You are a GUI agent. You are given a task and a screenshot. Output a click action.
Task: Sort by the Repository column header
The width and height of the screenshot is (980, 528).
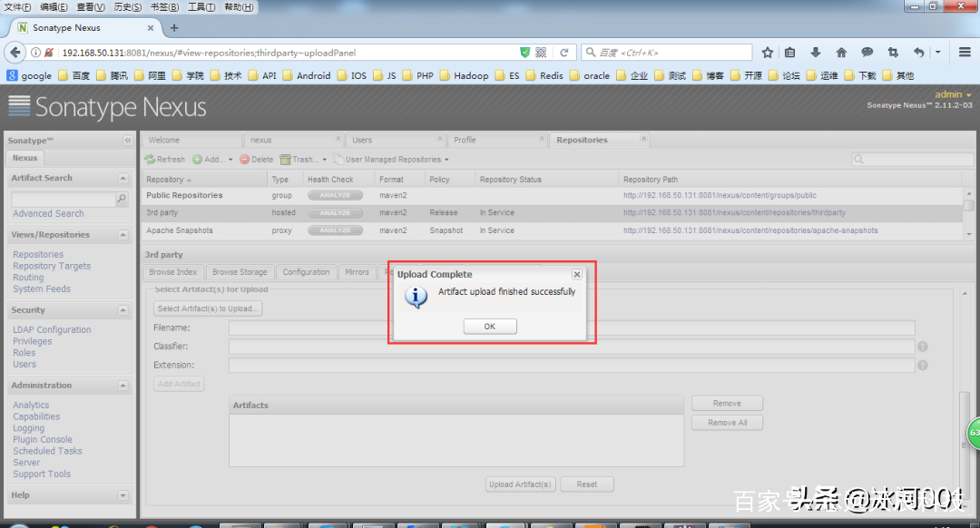point(204,180)
